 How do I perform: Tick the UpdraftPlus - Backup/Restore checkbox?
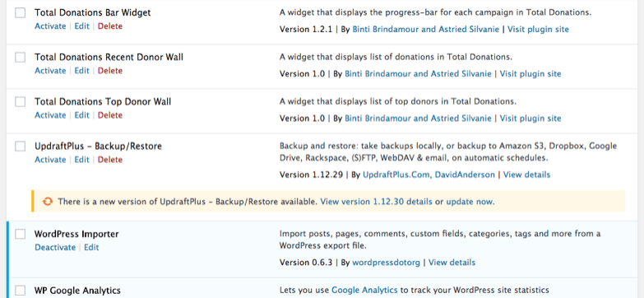point(20,146)
